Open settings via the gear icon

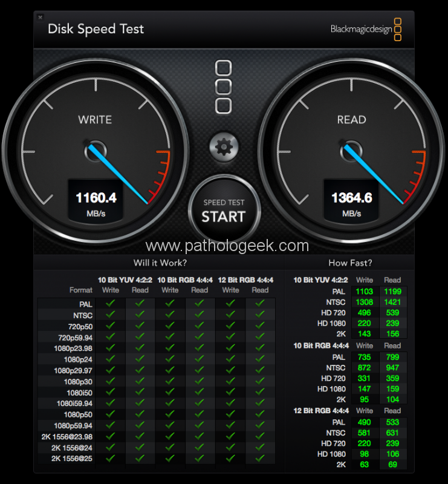[224, 147]
